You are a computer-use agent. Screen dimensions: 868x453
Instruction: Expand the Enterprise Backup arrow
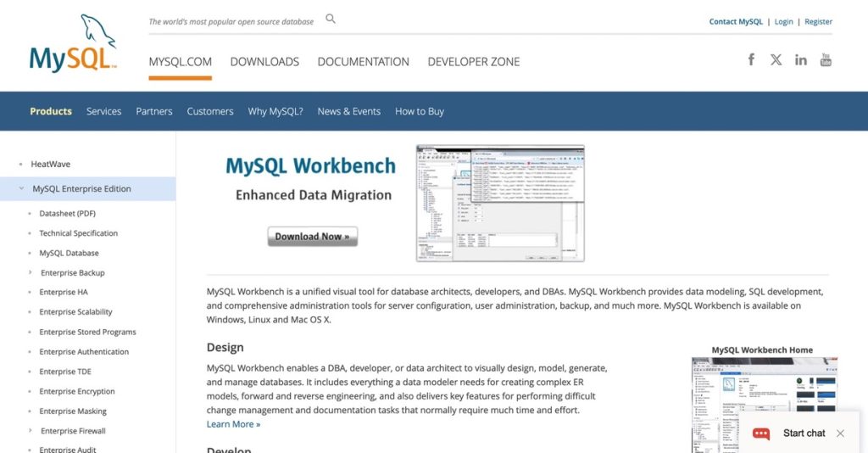click(30, 272)
